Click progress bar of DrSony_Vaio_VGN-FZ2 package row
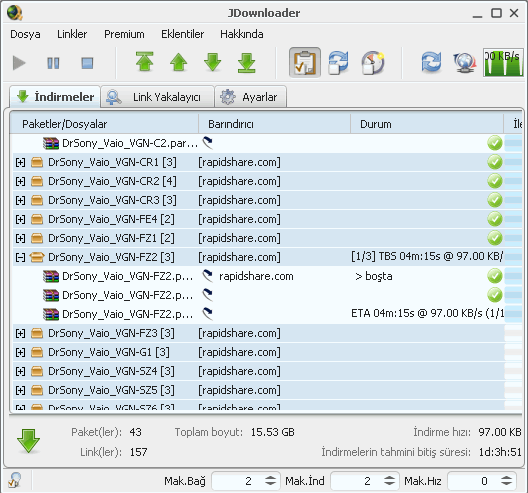528x493 pixels. [513, 258]
